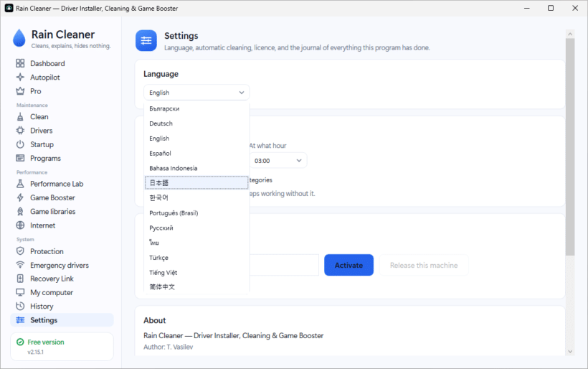Choose Türkçe language option

[x=196, y=258]
